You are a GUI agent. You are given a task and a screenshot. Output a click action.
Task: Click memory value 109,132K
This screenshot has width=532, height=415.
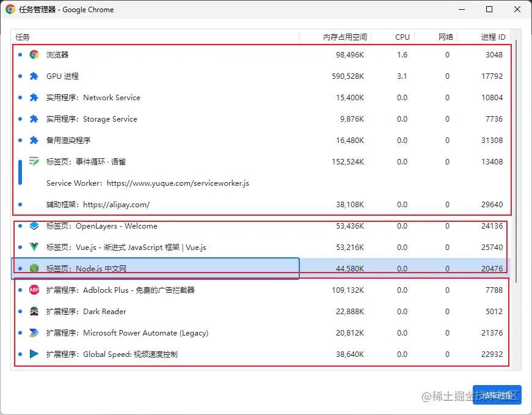348,290
